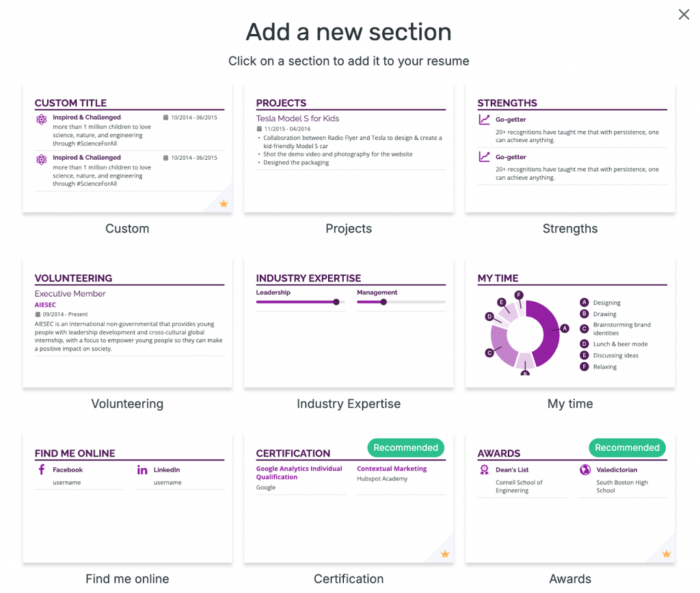This screenshot has height=593, width=700.
Task: Click the Industry Expertise caption label
Action: point(349,404)
